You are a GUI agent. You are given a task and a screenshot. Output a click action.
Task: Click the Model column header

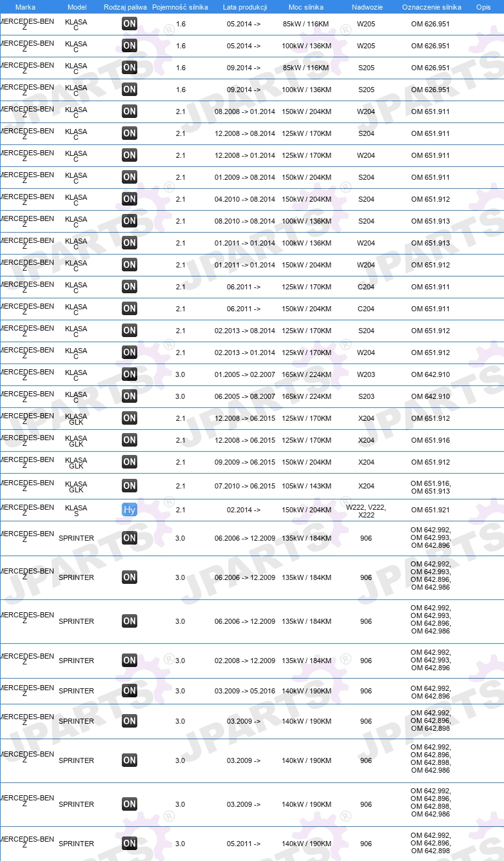tap(77, 7)
